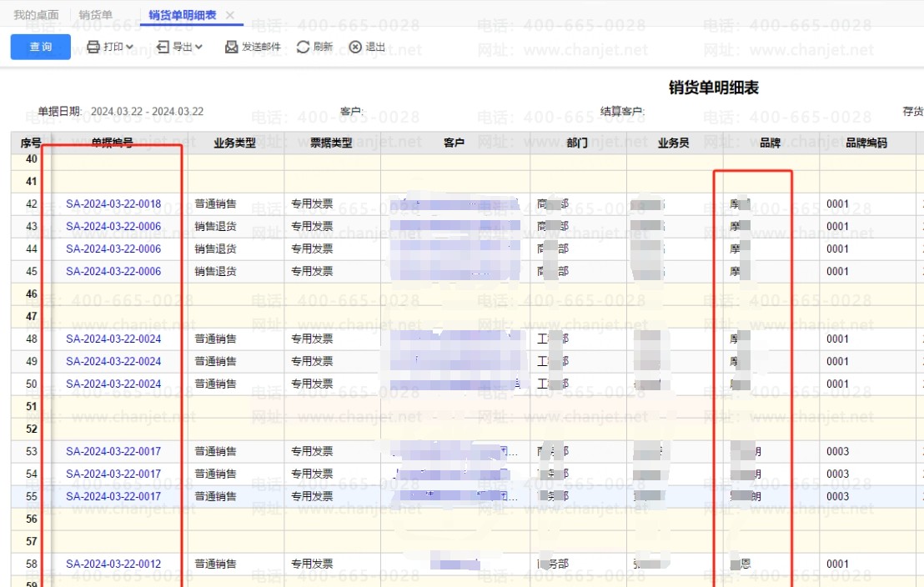Open SA-2024-03-22-0024 link in row 49
The image size is (924, 587).
click(113, 361)
